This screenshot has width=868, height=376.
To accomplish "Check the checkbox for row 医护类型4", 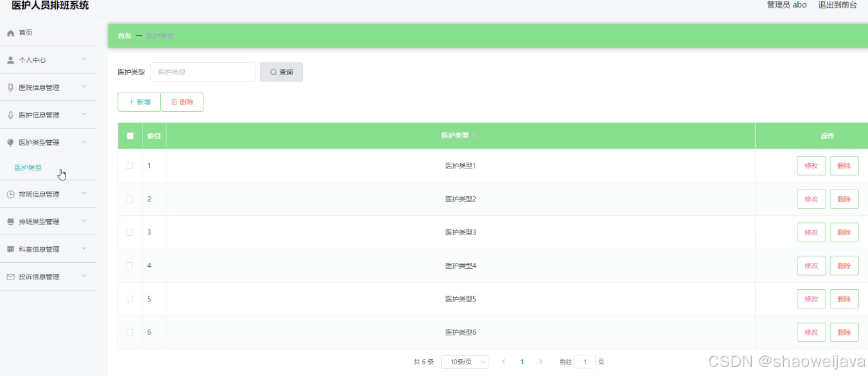I will point(129,265).
